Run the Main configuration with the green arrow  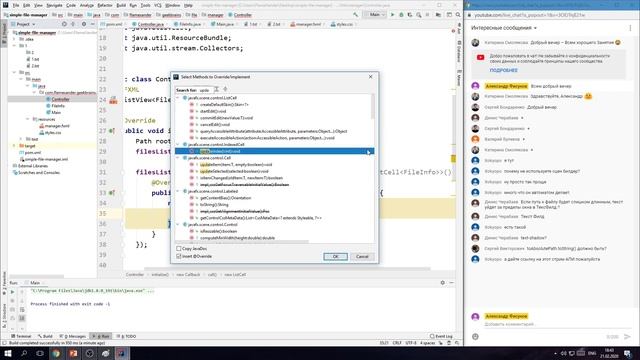393,15
